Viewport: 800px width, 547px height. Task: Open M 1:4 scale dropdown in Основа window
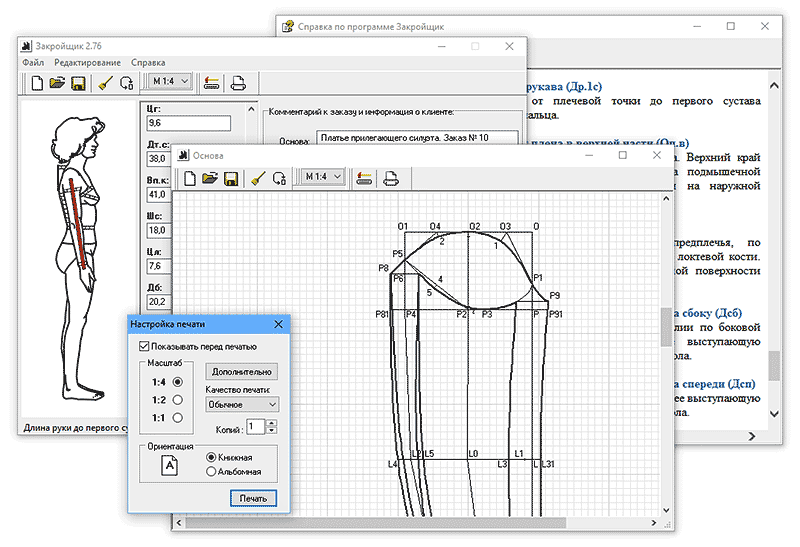tap(323, 177)
